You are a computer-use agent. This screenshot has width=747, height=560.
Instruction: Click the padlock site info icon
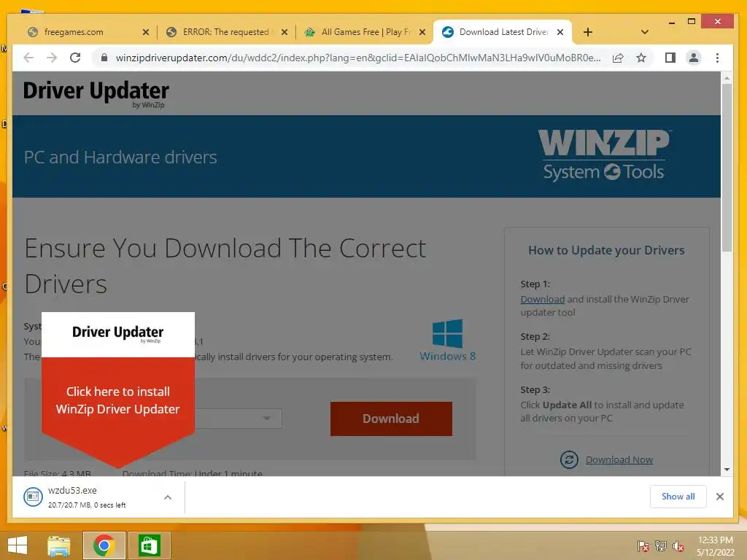click(104, 58)
